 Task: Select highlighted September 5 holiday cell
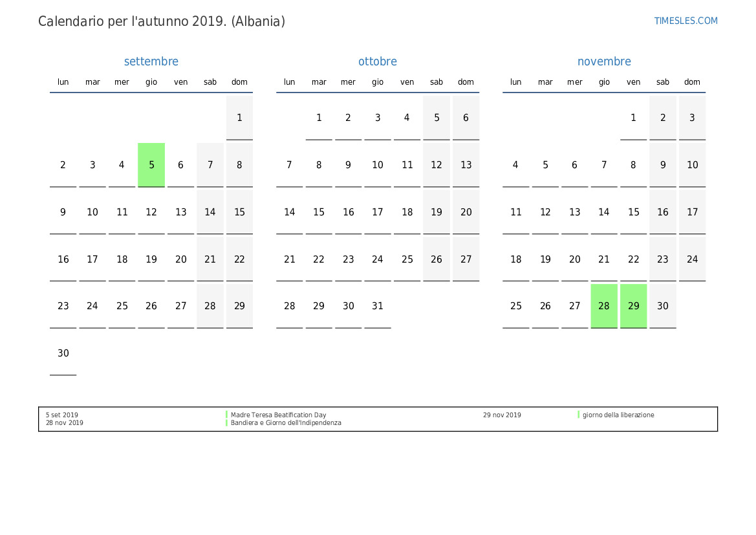click(x=151, y=165)
